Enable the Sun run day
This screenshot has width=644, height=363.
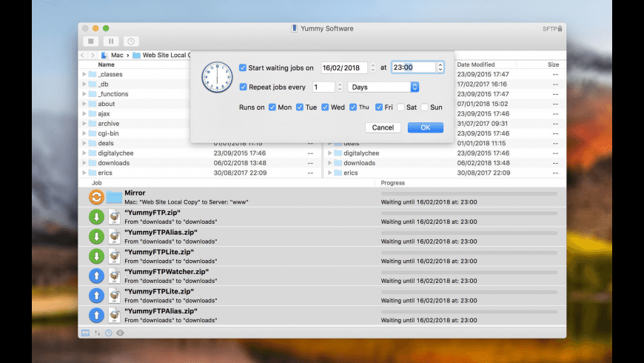[x=425, y=107]
